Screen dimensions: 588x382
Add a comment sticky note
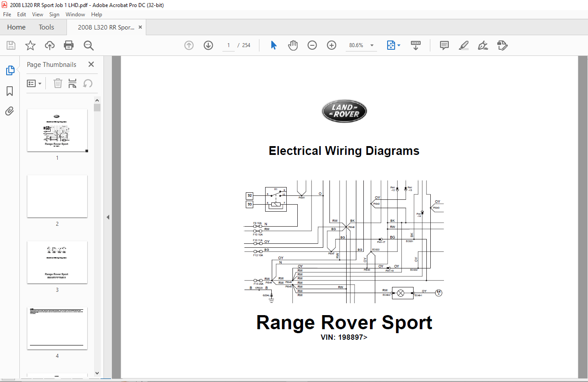(444, 45)
